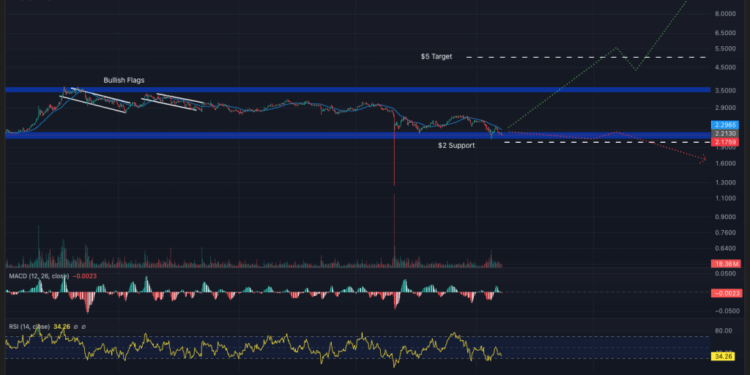Click the red 18.36M volume tag

(725, 264)
